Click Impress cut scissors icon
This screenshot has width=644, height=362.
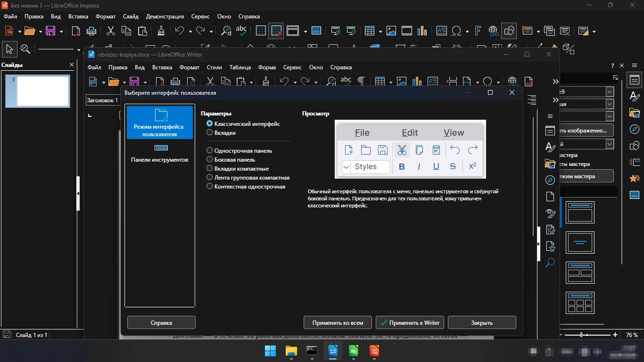pyautogui.click(x=111, y=31)
